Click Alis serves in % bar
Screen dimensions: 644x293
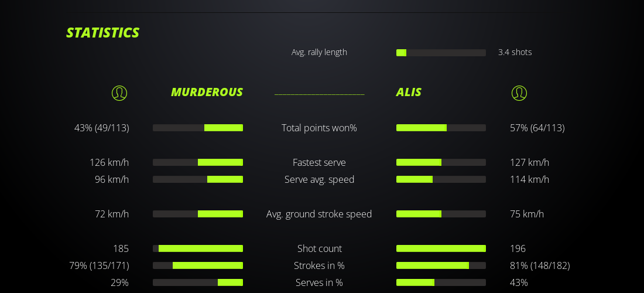[441, 282]
